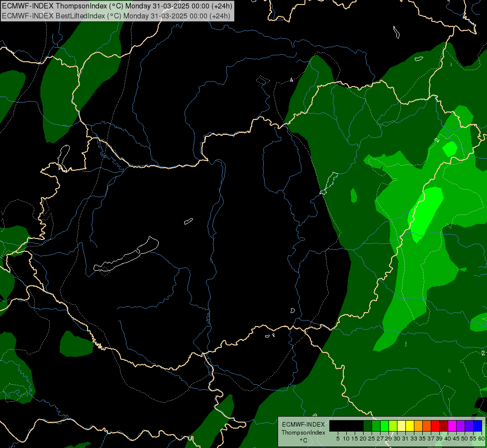The image size is (487, 448).
Task: Click the legend tick label 10
Action: [346, 439]
